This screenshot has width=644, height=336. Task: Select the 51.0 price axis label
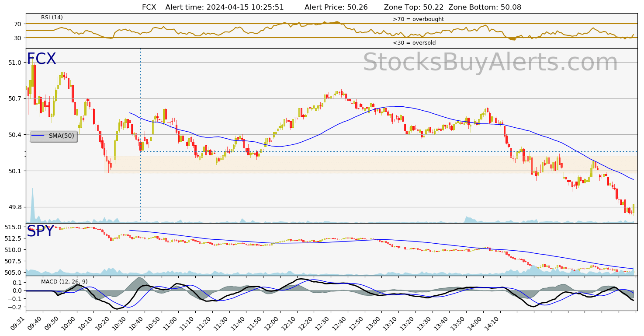[x=15, y=63]
